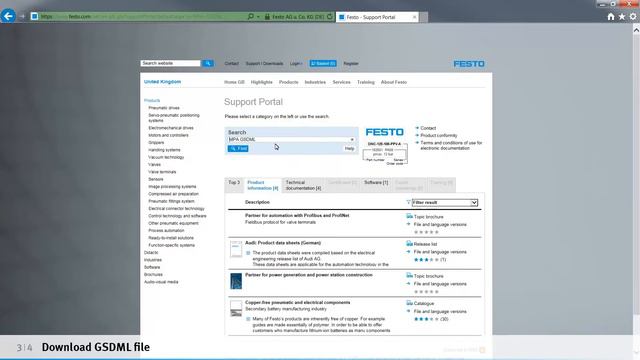Image resolution: width=640 pixels, height=360 pixels.
Task: Open the Filter result dropdown
Action: [x=444, y=202]
